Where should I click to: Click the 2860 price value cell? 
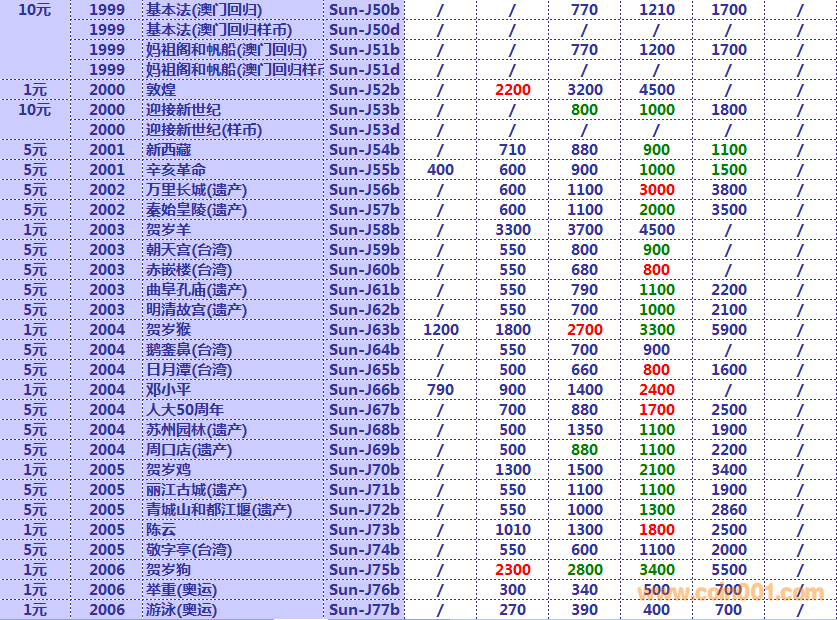(x=728, y=510)
